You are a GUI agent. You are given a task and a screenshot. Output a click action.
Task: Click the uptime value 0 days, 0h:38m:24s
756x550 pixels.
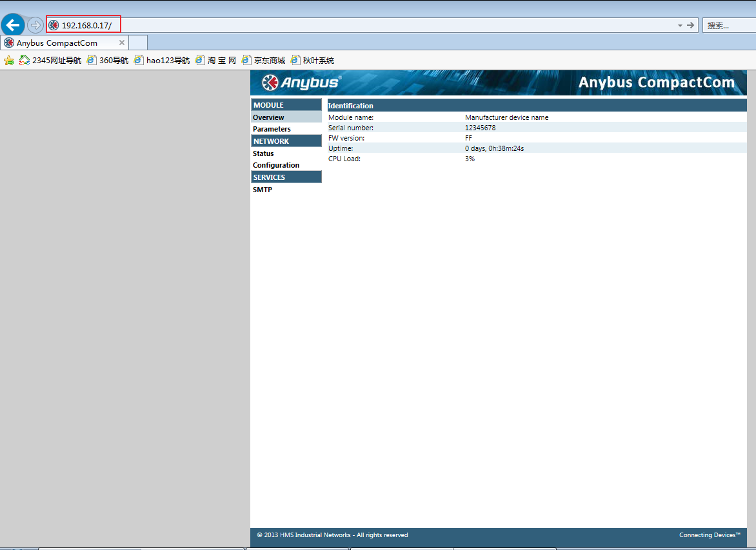494,148
